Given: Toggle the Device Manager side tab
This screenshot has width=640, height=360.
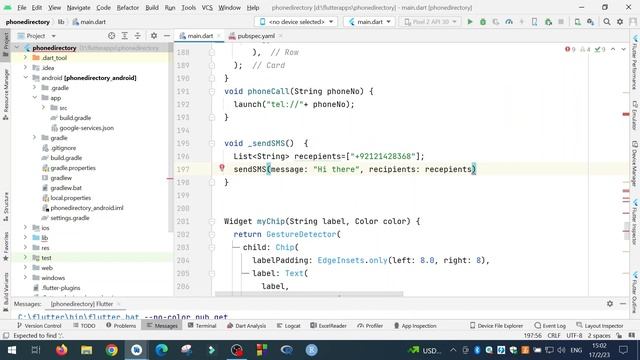Looking at the screenshot, I should (x=635, y=164).
